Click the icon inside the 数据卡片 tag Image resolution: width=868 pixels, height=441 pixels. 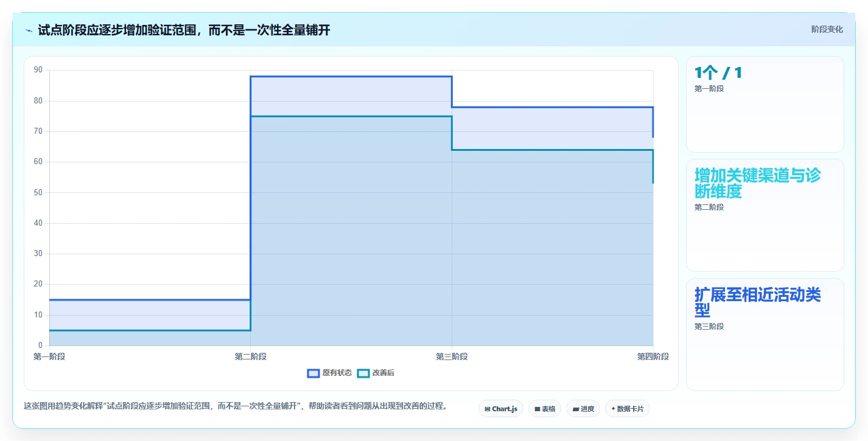tap(613, 409)
